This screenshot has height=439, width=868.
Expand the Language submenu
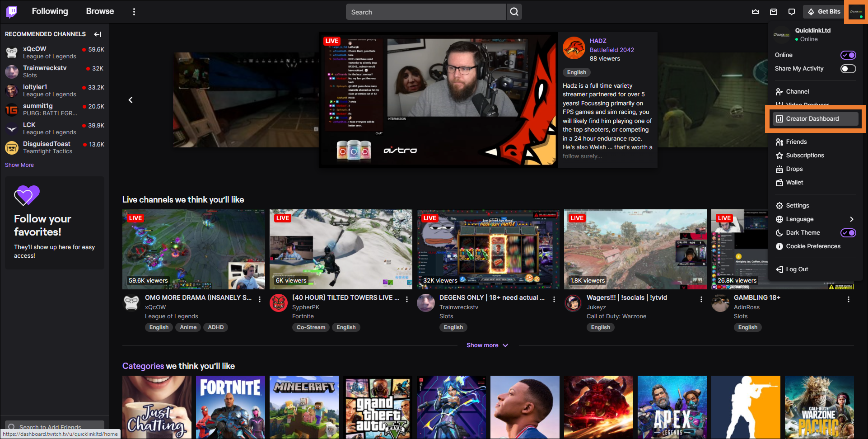click(x=851, y=219)
